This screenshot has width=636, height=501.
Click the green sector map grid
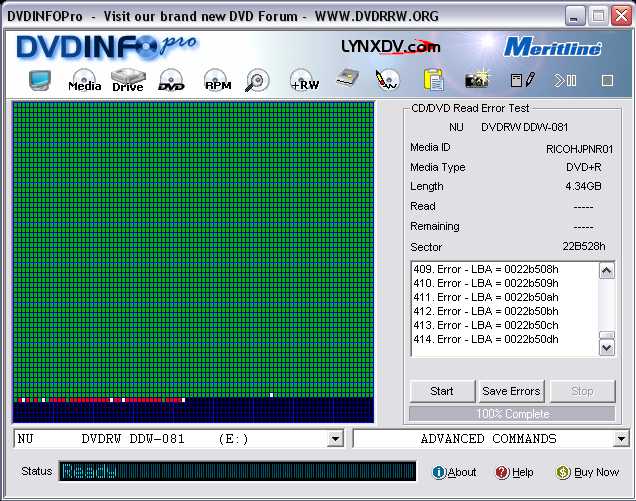coord(193,262)
